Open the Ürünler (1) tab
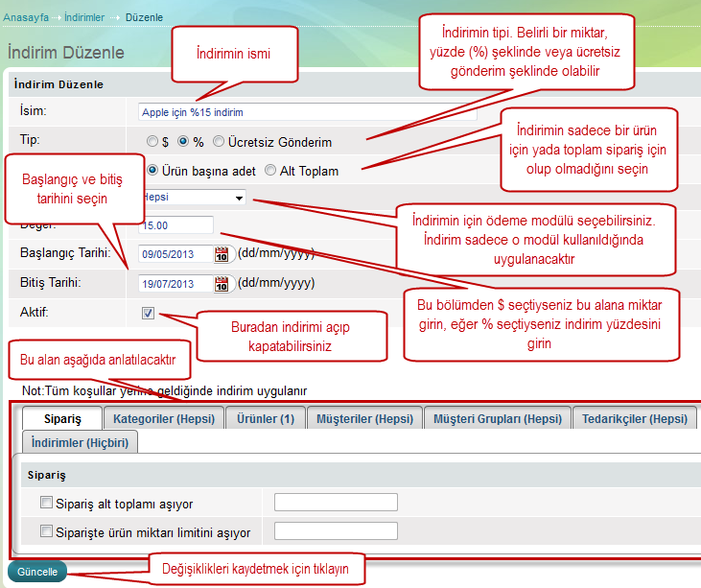The height and width of the screenshot is (588, 701). (x=267, y=418)
